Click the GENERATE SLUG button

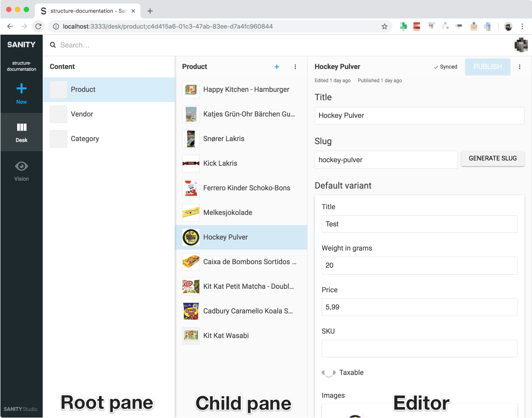click(492, 158)
